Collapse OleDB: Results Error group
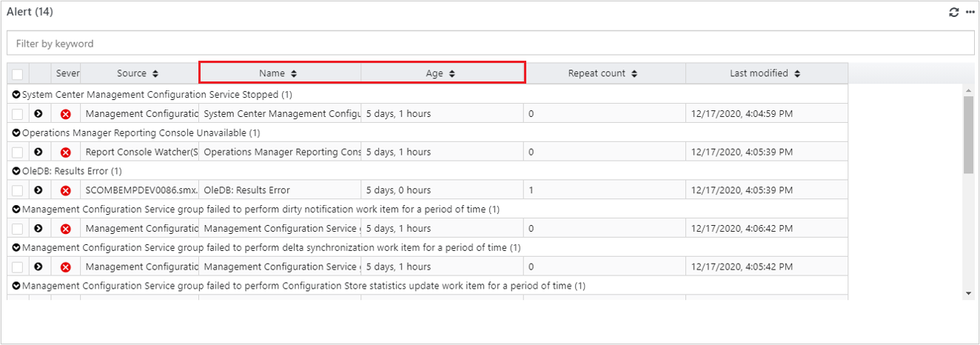The image size is (980, 345). point(16,171)
